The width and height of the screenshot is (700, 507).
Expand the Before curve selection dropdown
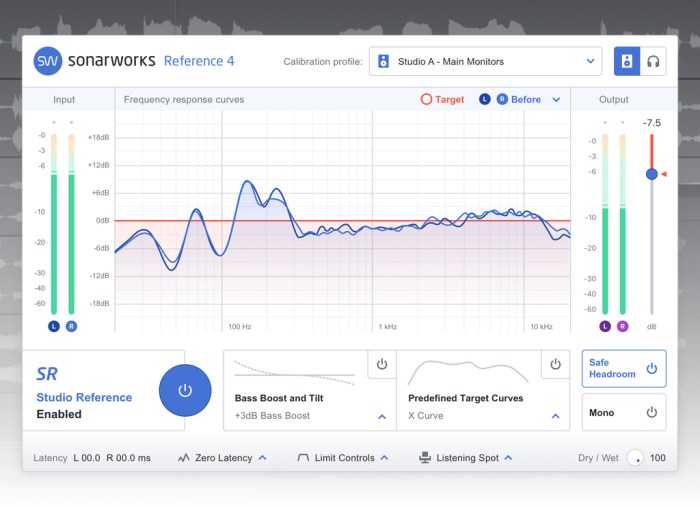click(x=556, y=100)
